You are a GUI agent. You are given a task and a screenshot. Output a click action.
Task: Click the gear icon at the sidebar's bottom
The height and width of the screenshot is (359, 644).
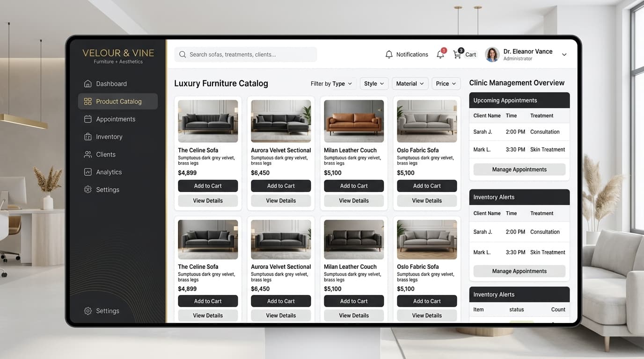pyautogui.click(x=88, y=311)
